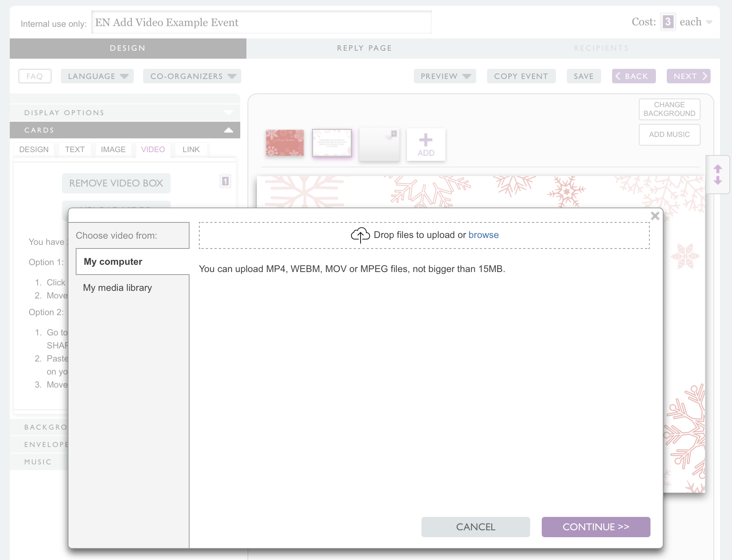Open the Image tab in Cards
Viewport: 732px width, 560px height.
coord(113,150)
